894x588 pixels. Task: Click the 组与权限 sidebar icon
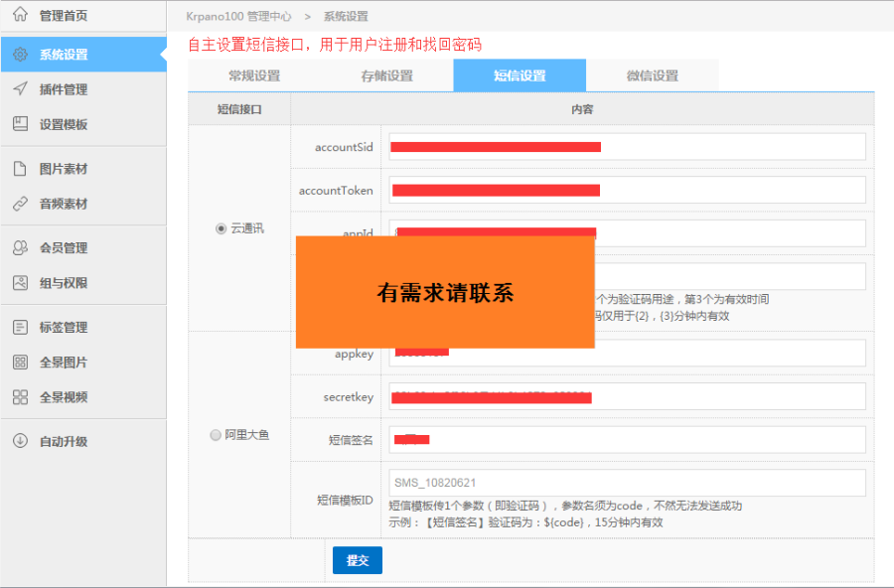coord(21,282)
